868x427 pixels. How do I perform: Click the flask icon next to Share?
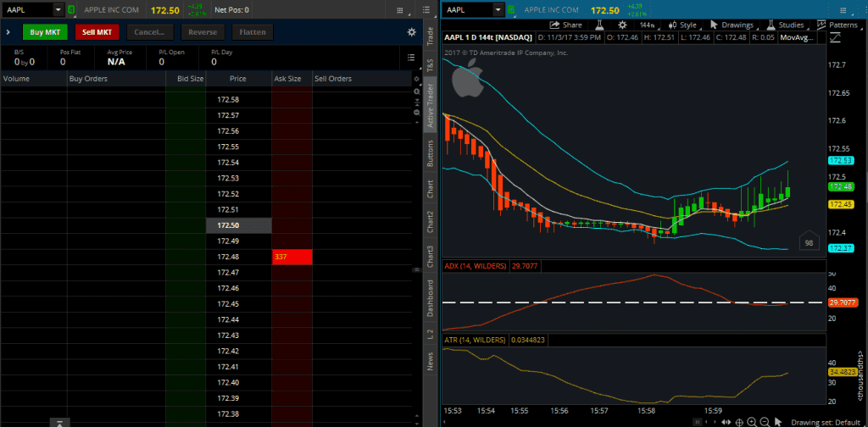coord(599,25)
